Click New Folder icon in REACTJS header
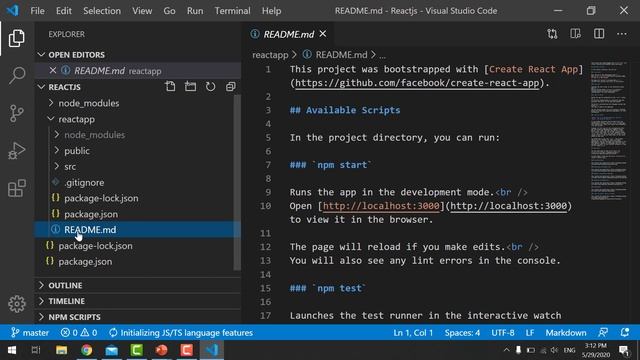Viewport: 640px width, 360px height. (190, 87)
